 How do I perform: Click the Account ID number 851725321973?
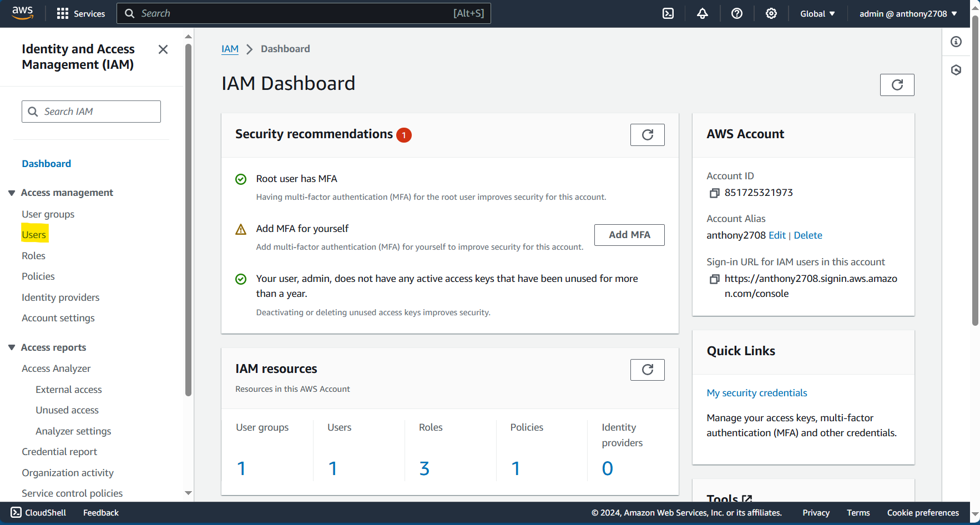[759, 193]
